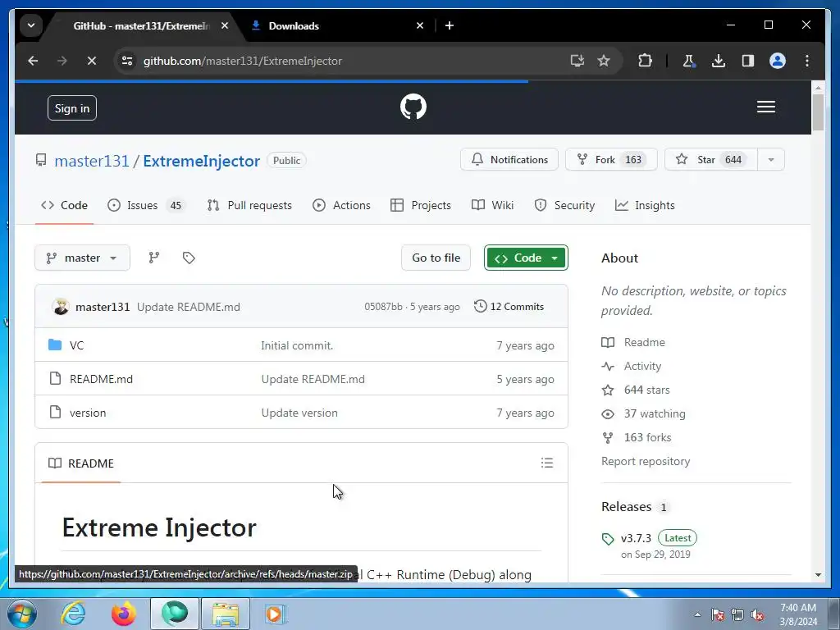
Task: Open Chrome Labs flask icon
Action: coord(688,61)
